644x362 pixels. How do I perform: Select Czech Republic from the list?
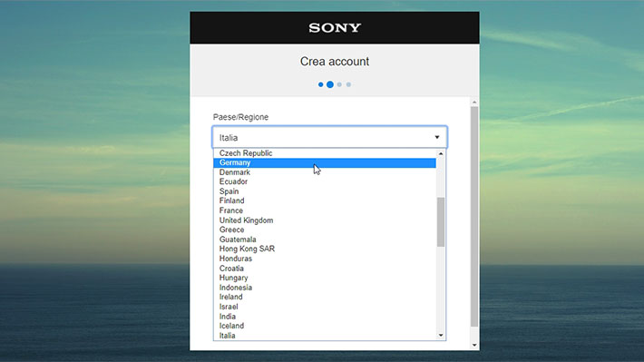click(325, 153)
